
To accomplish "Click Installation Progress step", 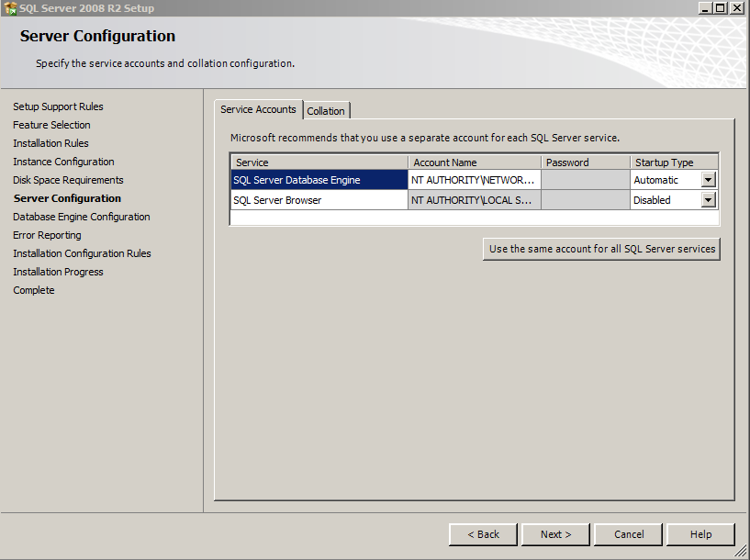I will pyautogui.click(x=58, y=272).
